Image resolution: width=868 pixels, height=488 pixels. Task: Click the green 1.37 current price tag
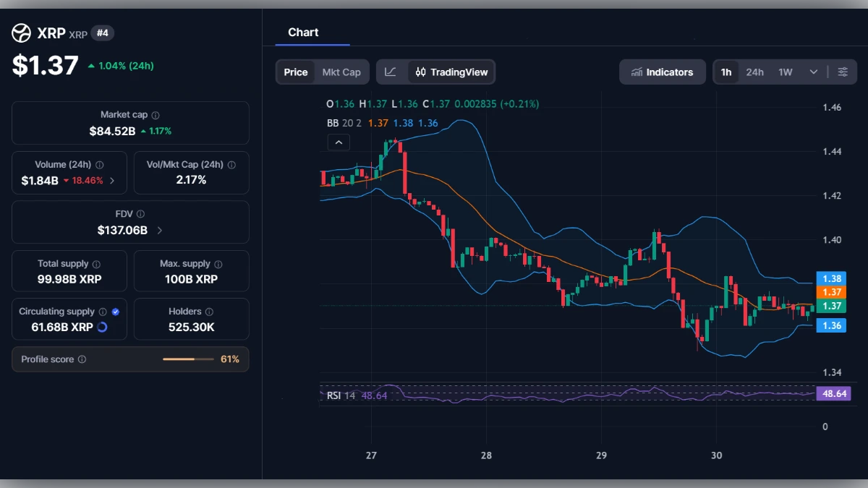pyautogui.click(x=830, y=306)
